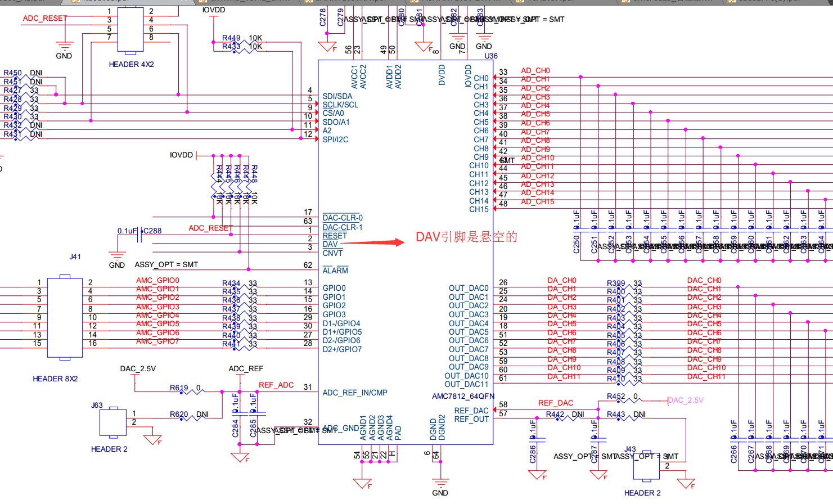Click the J63 connector designator
The width and height of the screenshot is (833, 504).
[97, 406]
